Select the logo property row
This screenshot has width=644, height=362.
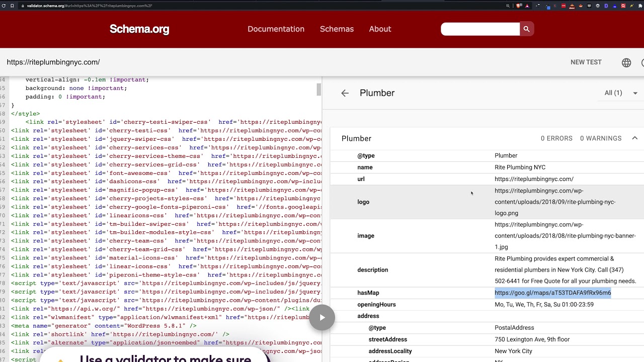coord(487,202)
